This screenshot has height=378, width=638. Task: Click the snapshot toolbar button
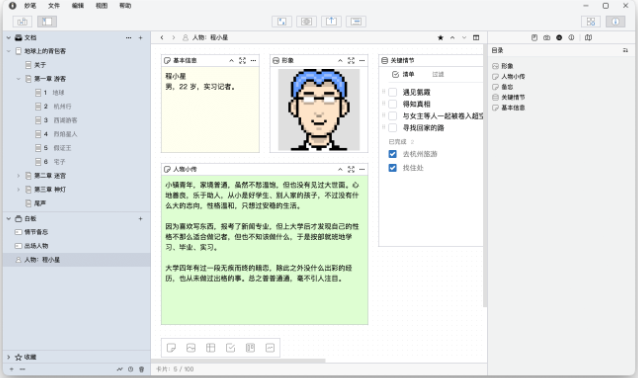[x=306, y=22]
